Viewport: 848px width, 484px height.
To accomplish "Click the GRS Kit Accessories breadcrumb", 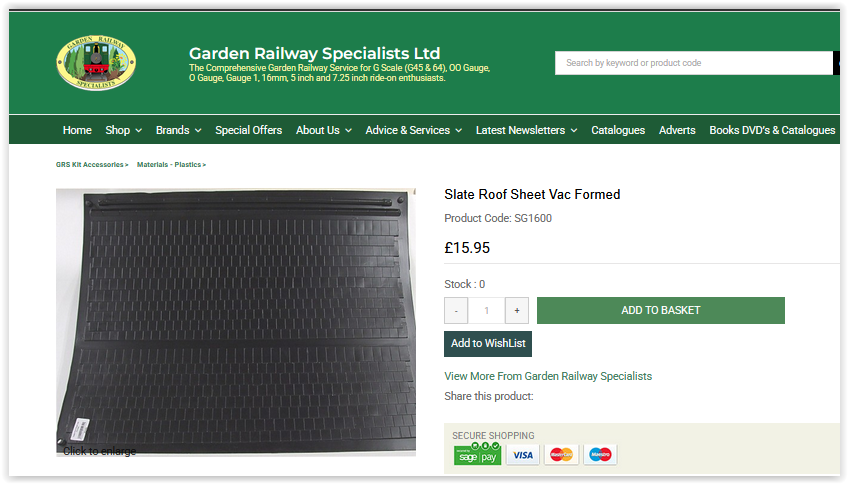I will coord(92,164).
